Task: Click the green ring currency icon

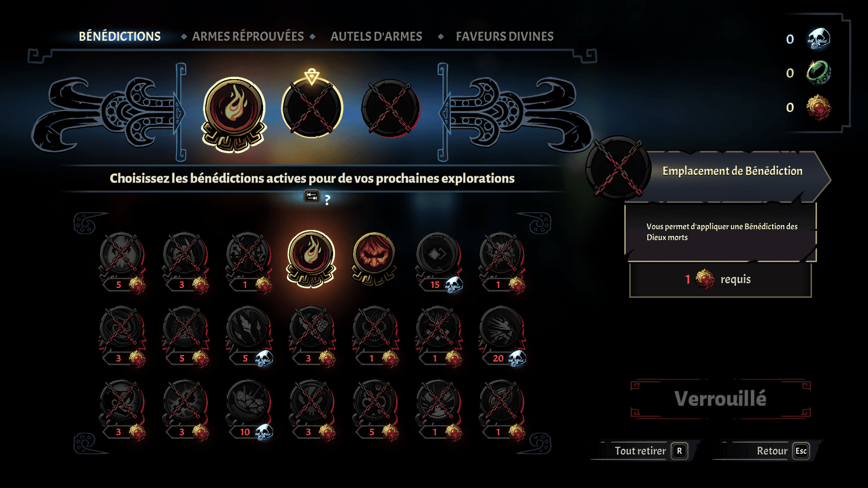Action: 819,73
